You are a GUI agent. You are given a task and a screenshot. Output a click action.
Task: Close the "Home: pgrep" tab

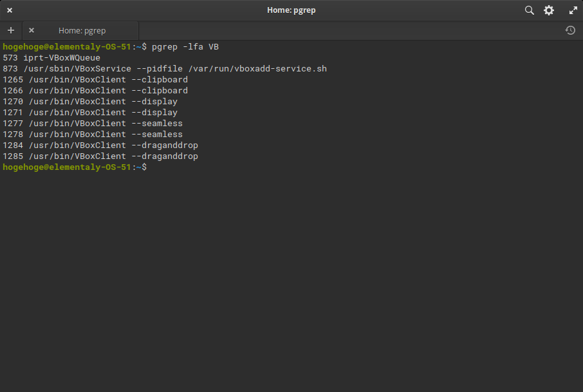point(32,30)
